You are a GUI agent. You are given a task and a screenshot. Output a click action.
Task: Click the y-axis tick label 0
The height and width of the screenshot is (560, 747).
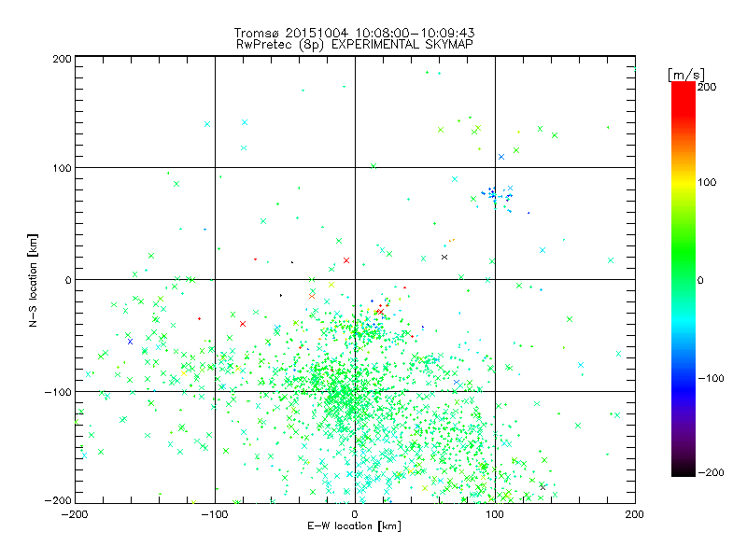(68, 280)
